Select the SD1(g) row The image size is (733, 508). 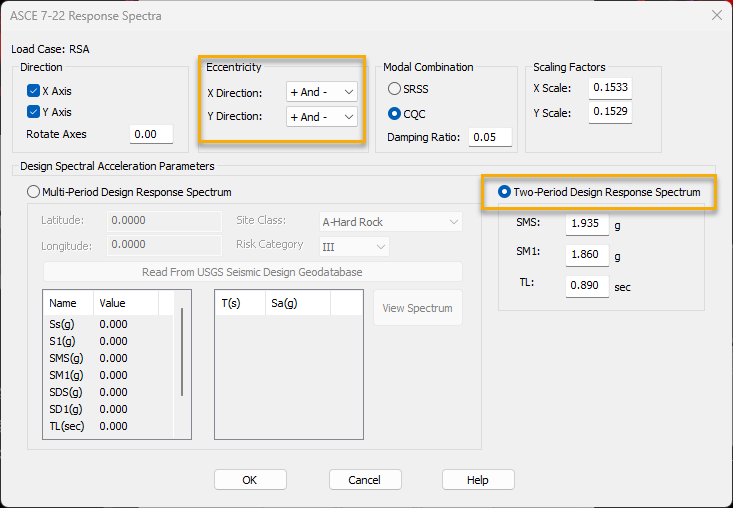108,409
